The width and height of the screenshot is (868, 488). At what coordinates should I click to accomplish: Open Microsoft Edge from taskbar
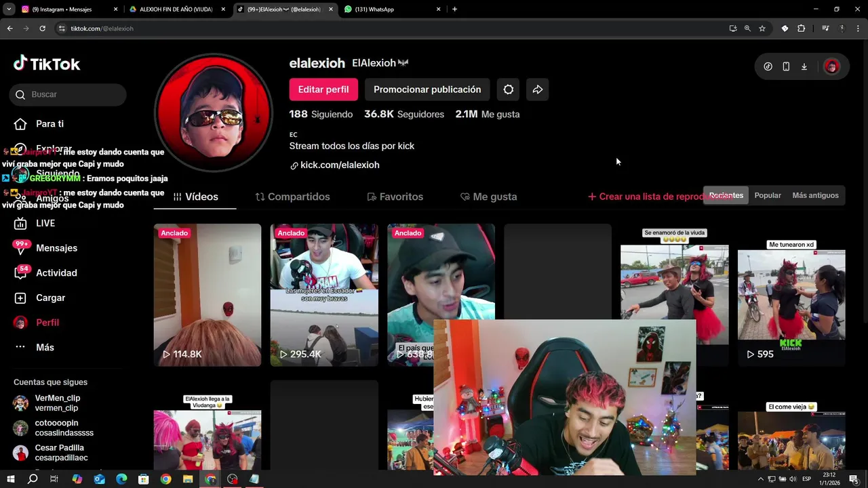coord(121,479)
